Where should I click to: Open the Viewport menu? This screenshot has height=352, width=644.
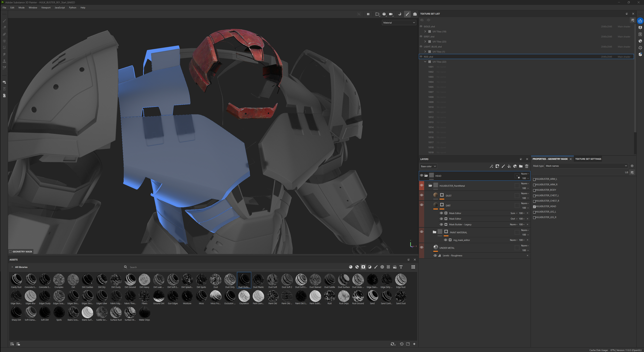[46, 8]
